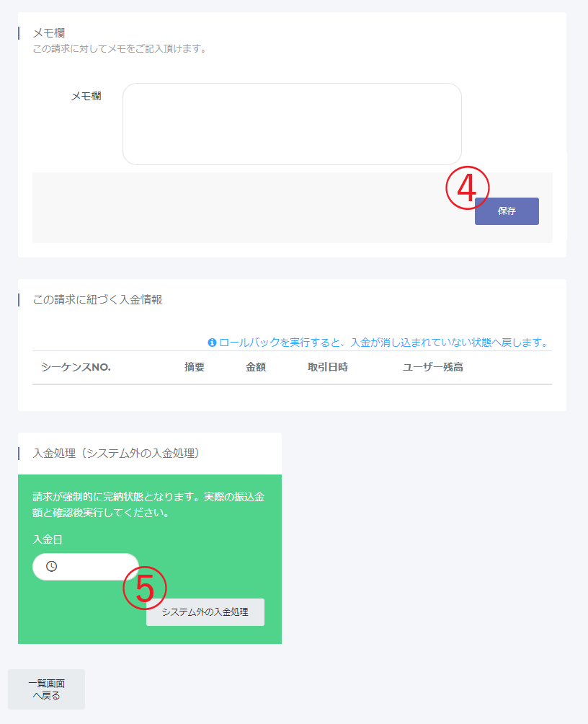Focus the 入金日 date input field
The height and width of the screenshot is (724, 588).
point(85,567)
